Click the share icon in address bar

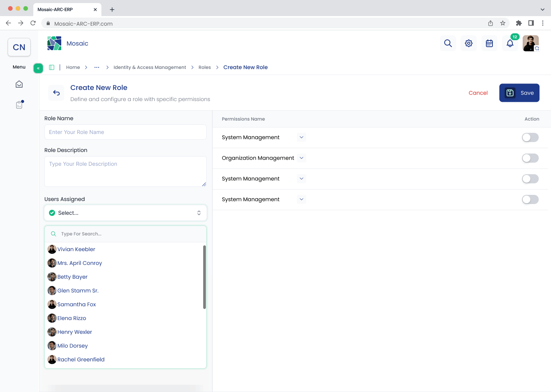click(491, 23)
